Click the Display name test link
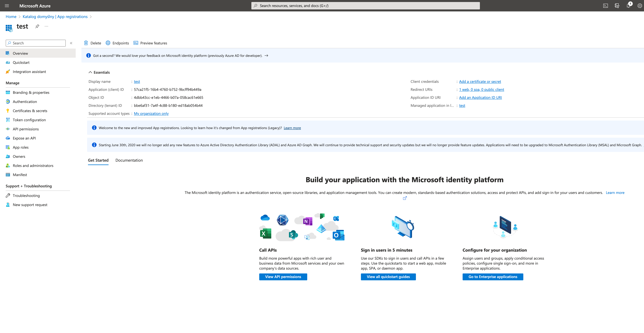Viewport: 644px width, 333px height. tap(137, 82)
